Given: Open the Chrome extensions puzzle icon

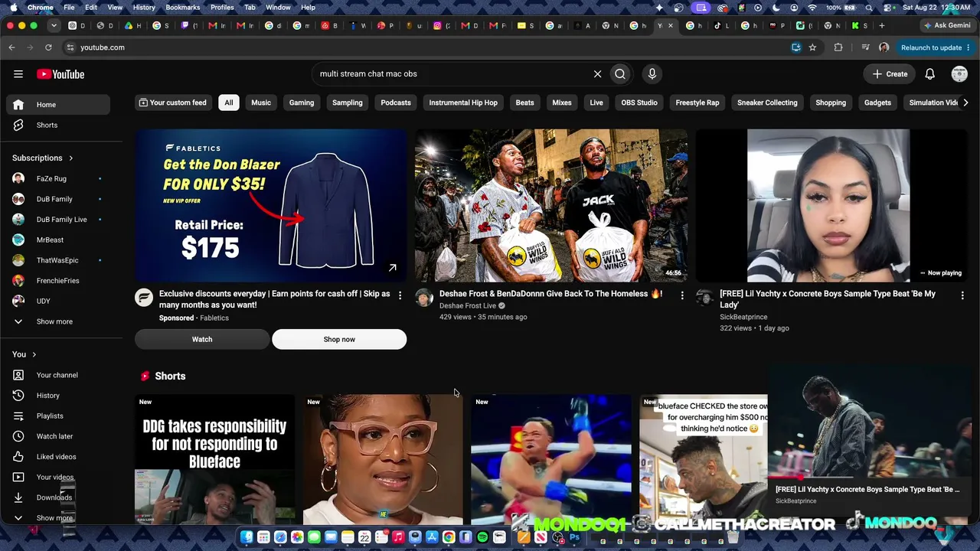Looking at the screenshot, I should pyautogui.click(x=838, y=47).
